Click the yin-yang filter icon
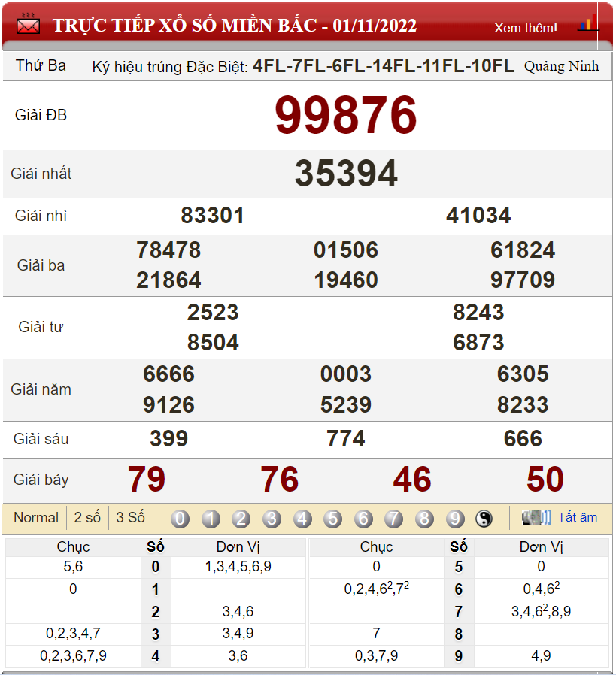The width and height of the screenshot is (616, 675). pos(484,519)
